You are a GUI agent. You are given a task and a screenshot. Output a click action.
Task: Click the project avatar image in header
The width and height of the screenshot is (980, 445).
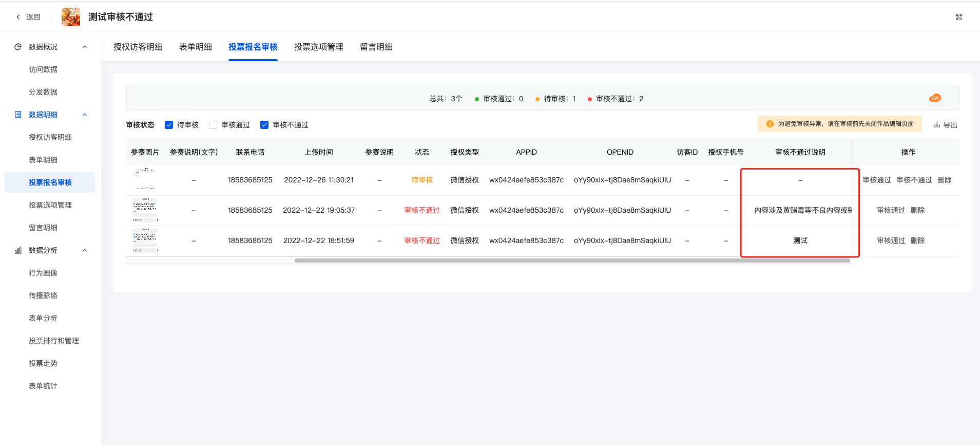click(71, 17)
